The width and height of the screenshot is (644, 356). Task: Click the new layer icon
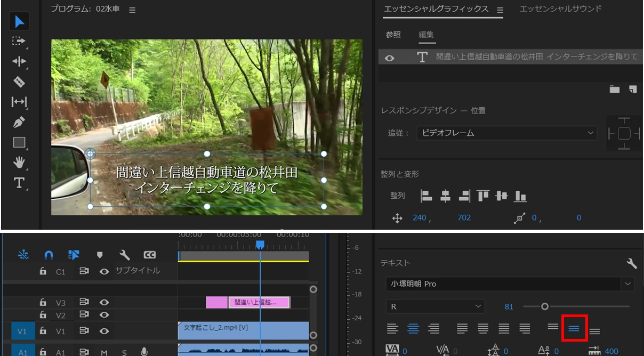(633, 90)
